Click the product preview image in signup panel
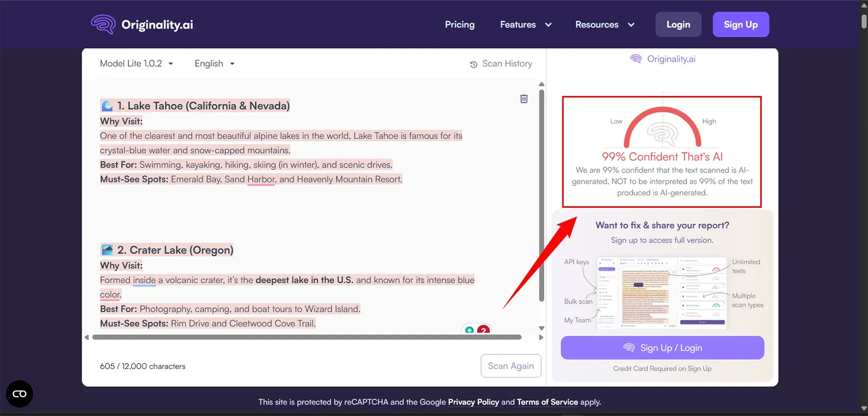The width and height of the screenshot is (868, 416). point(662,293)
